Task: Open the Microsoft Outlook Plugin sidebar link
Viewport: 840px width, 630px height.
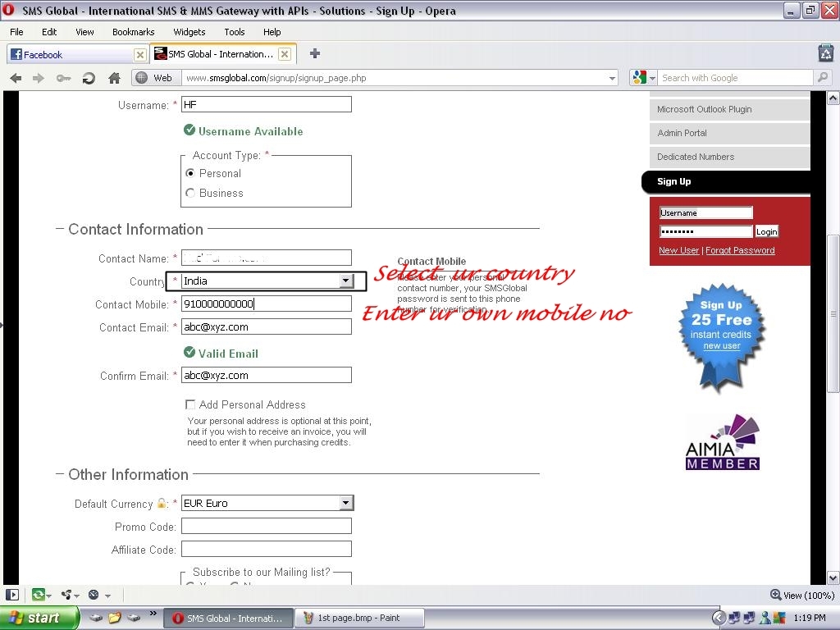Action: click(729, 109)
